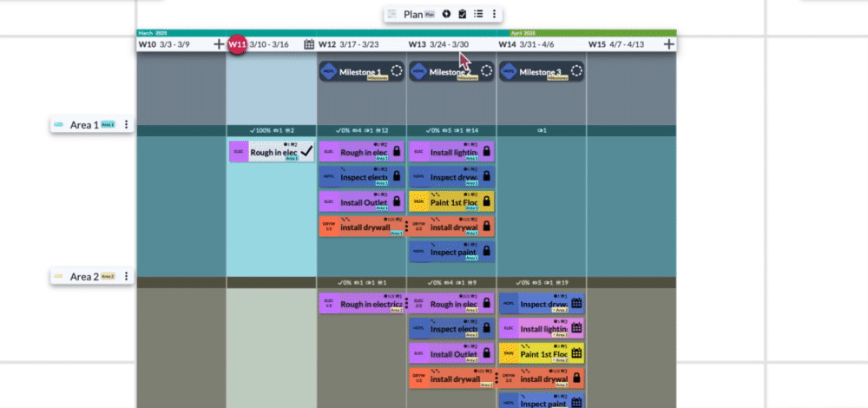
Task: Click the download icon in Plan toolbar
Action: (446, 14)
